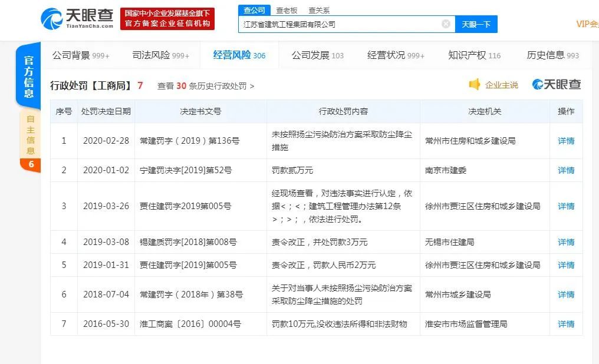The height and width of the screenshot is (364, 599).
Task: Clear the search box using the × icon
Action: [446, 24]
